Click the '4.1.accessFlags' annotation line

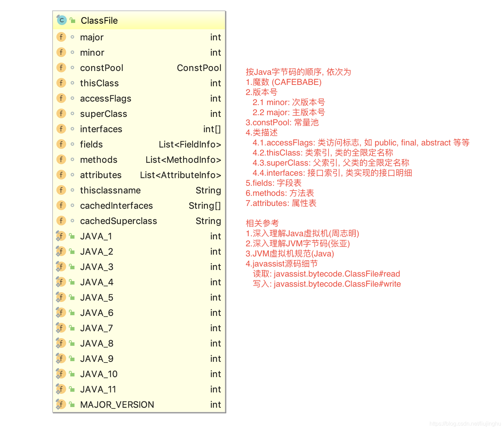tap(361, 143)
